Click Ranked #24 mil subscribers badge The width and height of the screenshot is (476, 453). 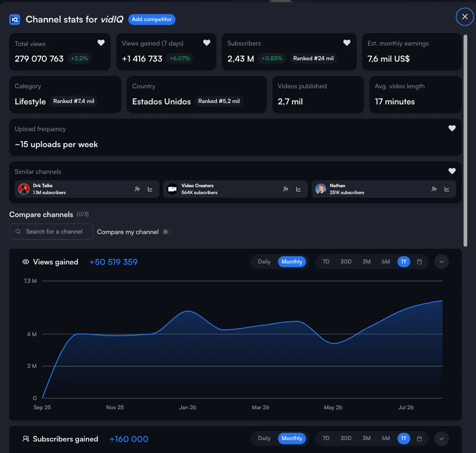[313, 58]
